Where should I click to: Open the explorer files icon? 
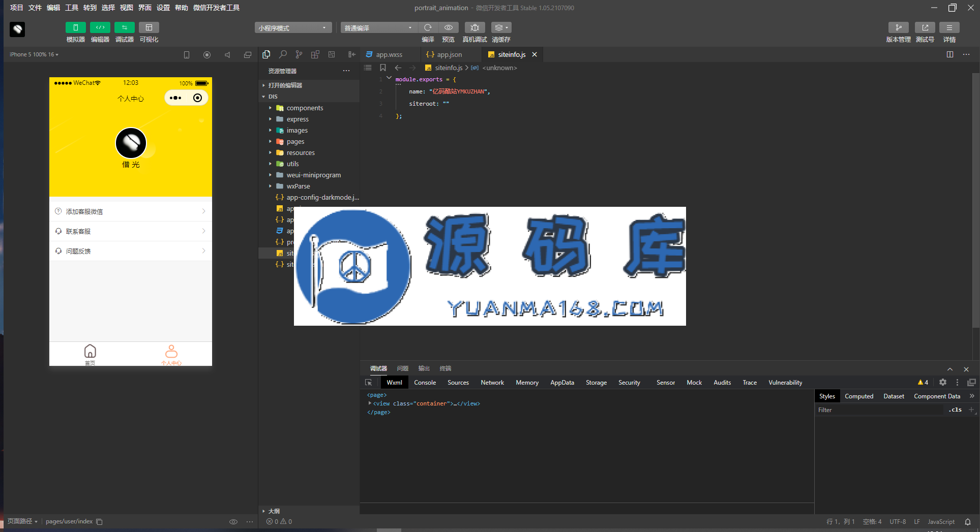tap(266, 54)
